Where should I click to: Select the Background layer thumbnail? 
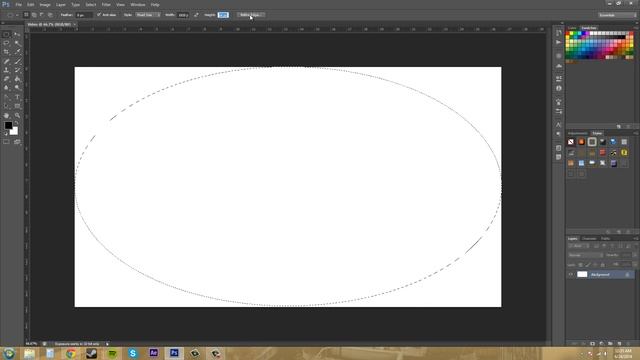(582, 275)
